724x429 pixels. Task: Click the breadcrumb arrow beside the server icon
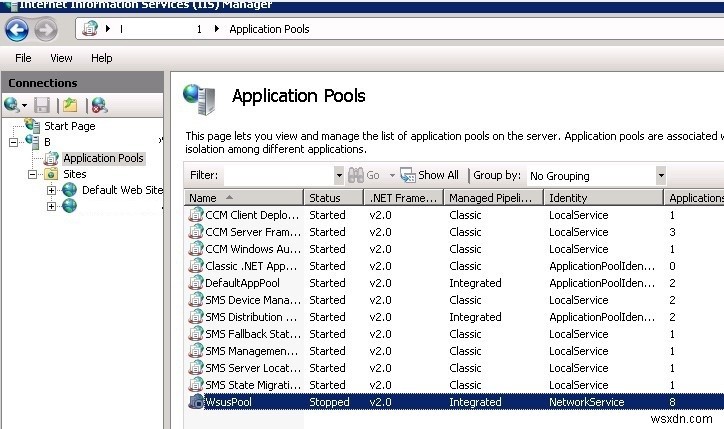(x=108, y=29)
